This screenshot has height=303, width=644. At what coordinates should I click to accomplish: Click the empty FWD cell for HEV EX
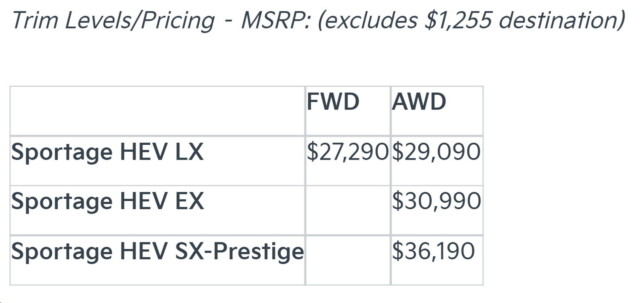click(x=348, y=210)
